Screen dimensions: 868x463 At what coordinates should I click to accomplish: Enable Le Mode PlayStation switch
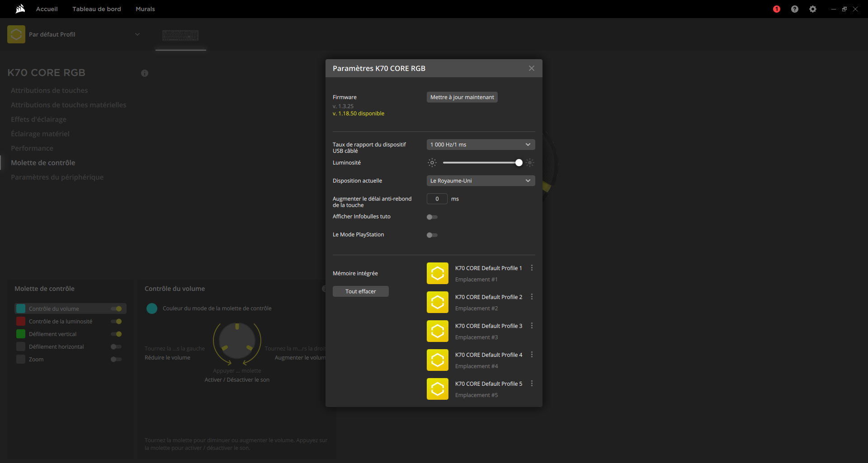(432, 235)
